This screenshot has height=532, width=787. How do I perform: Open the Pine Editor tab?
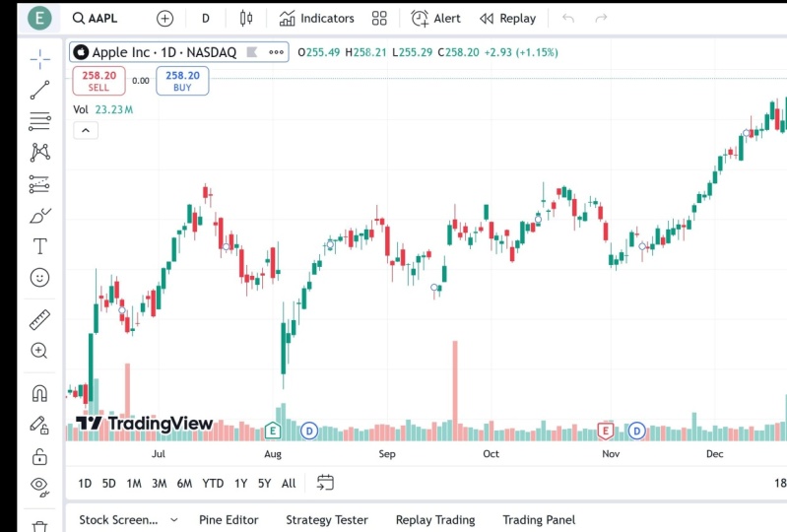pyautogui.click(x=229, y=520)
